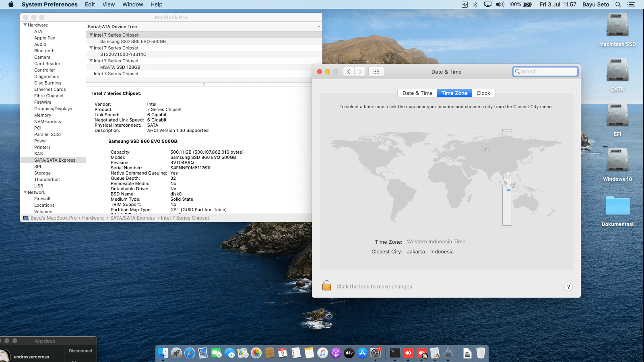Open Messages app in the Dock
Viewport: 644px width, 362px height.
click(229, 353)
